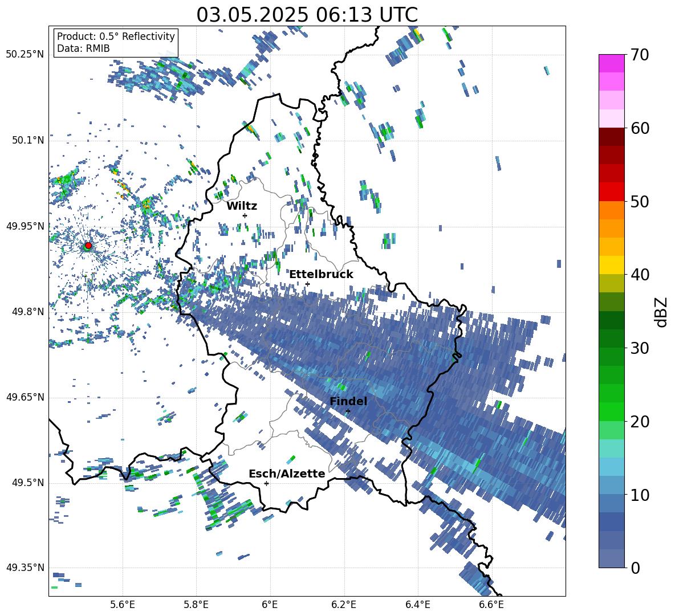Pick the palest pink colorbar segment above 60

pos(611,119)
